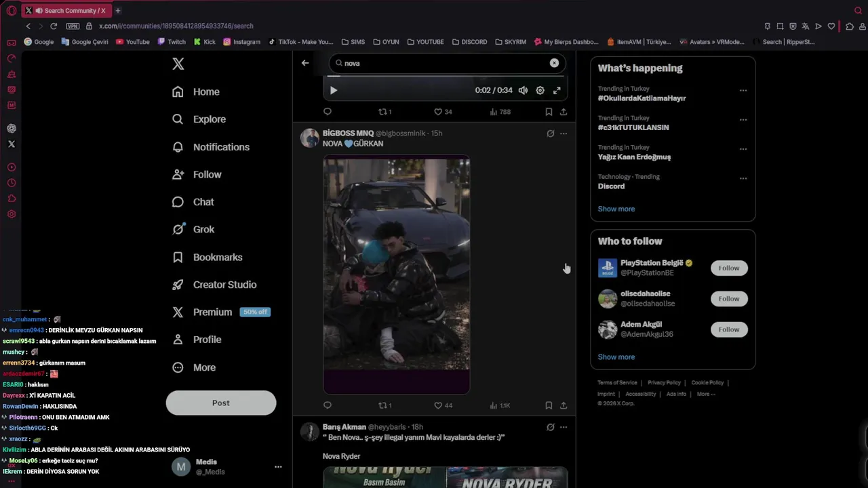
Task: Open more options on Barış Akman post
Action: (x=564, y=427)
